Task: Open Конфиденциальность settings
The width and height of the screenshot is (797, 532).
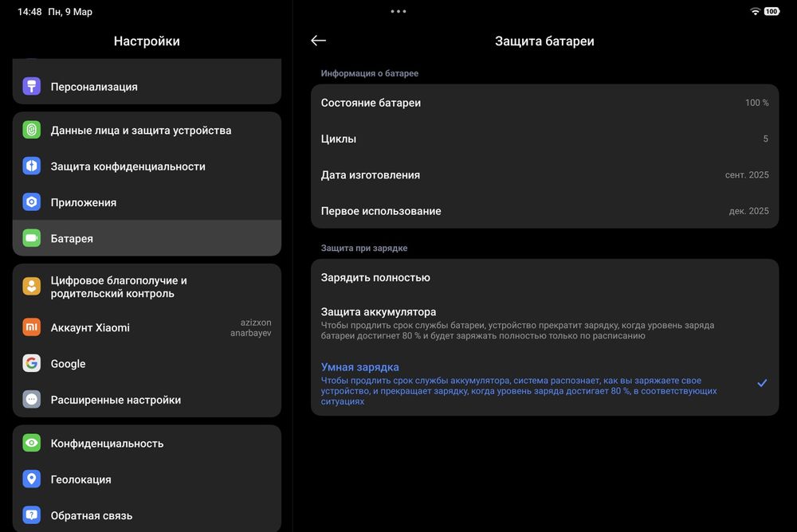Action: click(147, 443)
